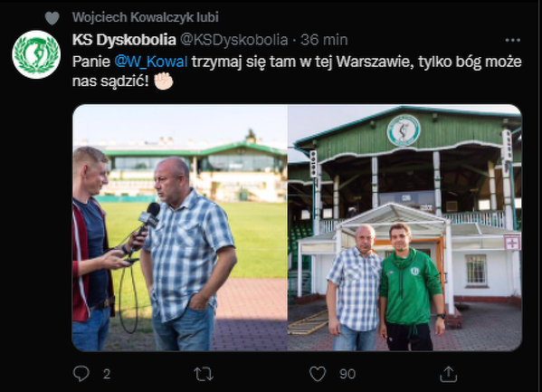View the right stadium entrance photo

click(x=404, y=227)
